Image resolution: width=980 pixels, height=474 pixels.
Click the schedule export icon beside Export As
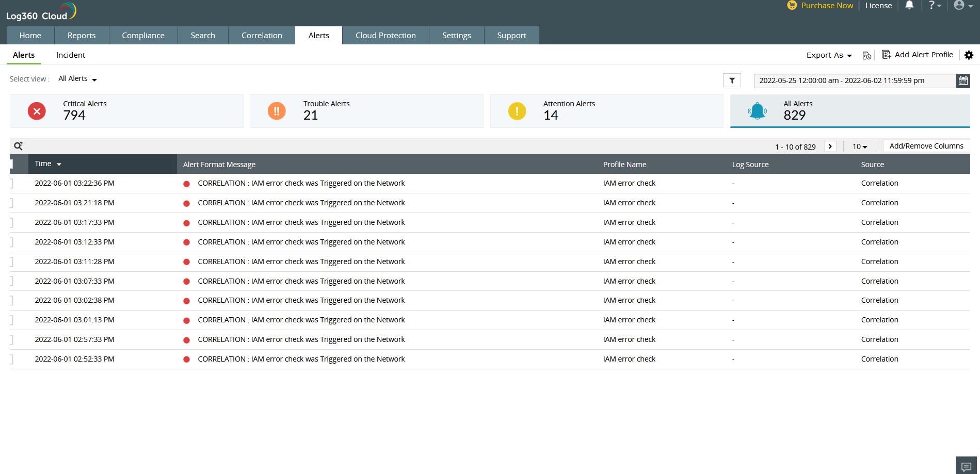[x=866, y=56]
